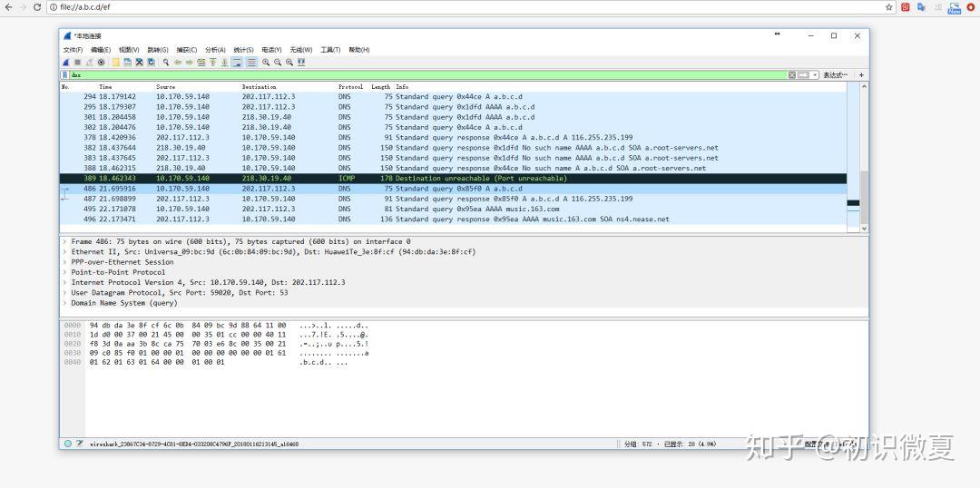Clear the display filter with X icon

click(x=792, y=75)
